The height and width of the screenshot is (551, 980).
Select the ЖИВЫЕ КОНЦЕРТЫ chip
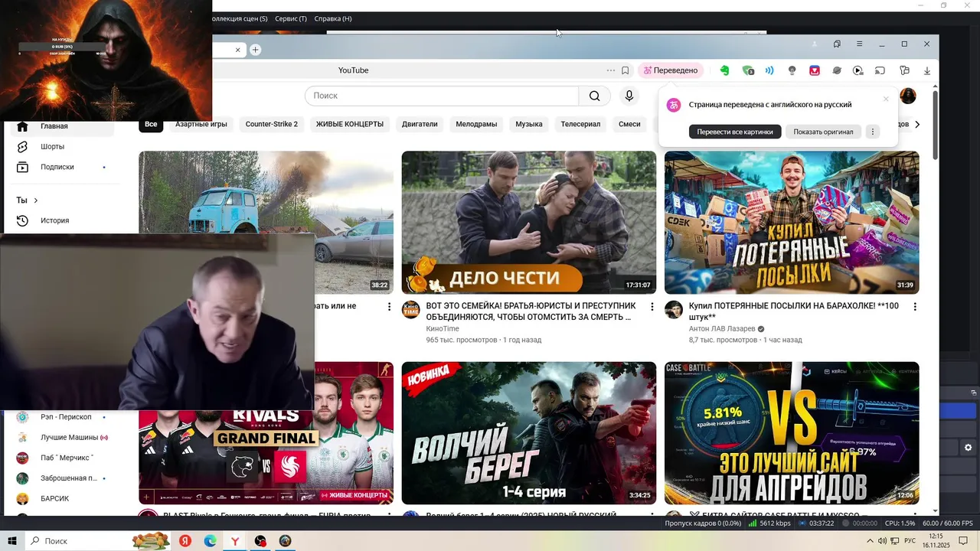(x=350, y=124)
